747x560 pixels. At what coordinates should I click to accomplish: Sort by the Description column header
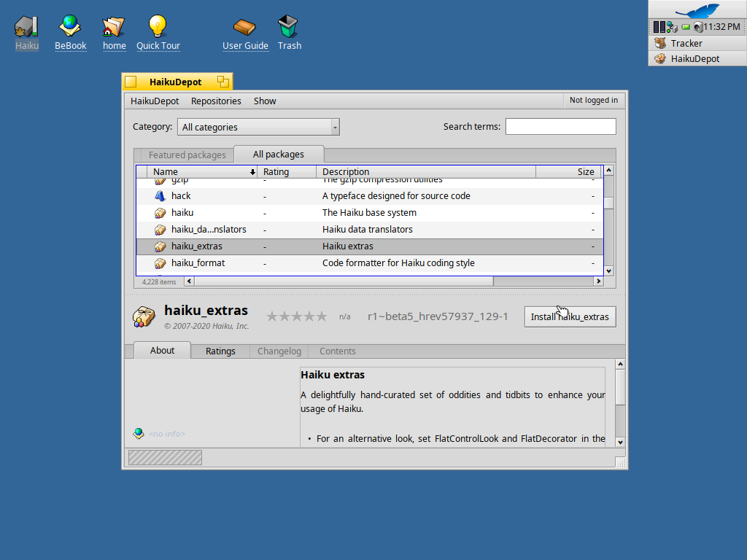[426, 172]
